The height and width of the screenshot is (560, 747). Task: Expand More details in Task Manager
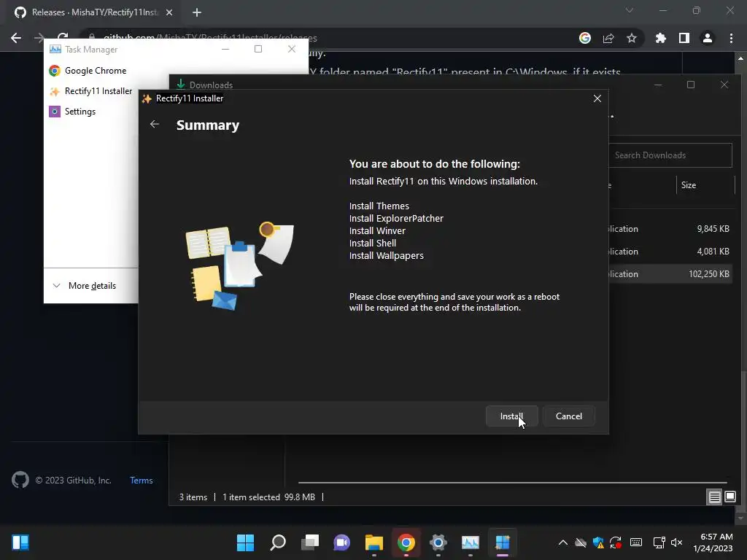coord(85,286)
